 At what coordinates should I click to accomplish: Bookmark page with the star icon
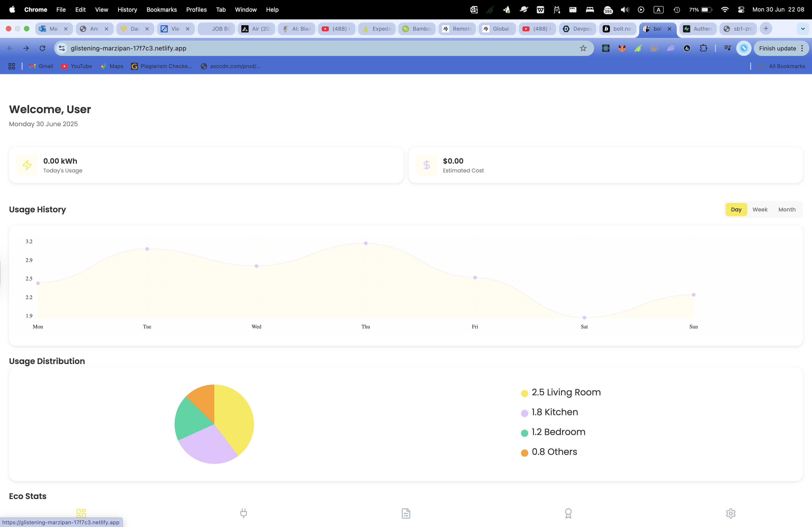point(583,48)
